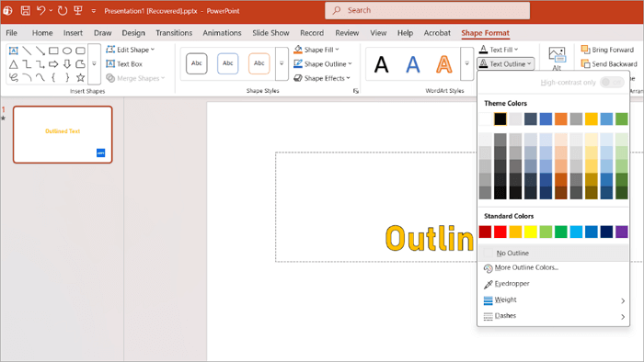Open Text Fill dropdown
This screenshot has width=644, height=362.
(499, 50)
